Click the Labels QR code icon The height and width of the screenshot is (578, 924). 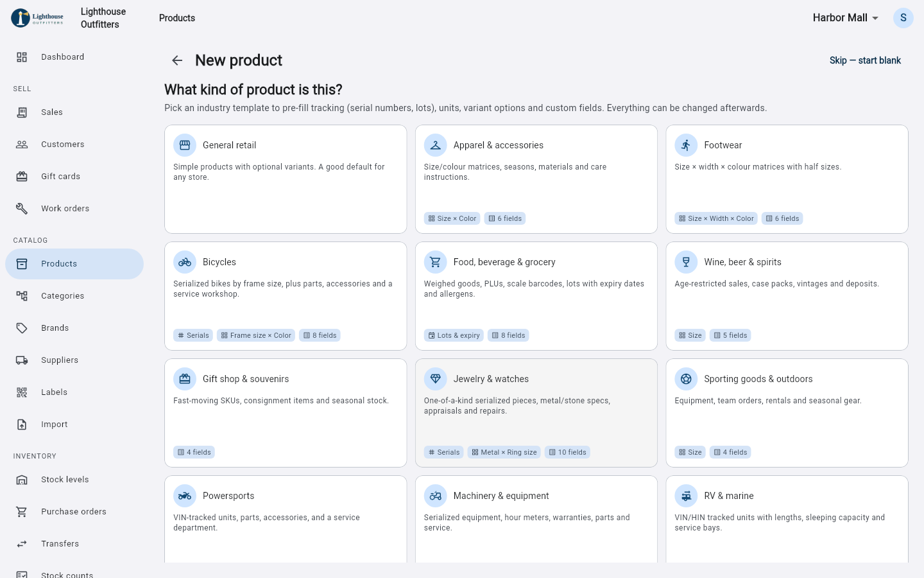tap(22, 392)
